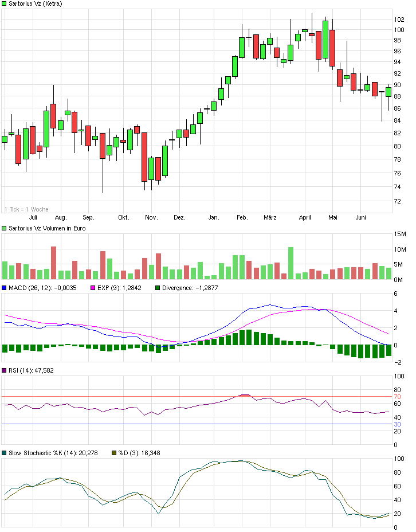Click the 'Okt.' month axis label
Viewport: 416px width, 532px height.
coord(124,217)
